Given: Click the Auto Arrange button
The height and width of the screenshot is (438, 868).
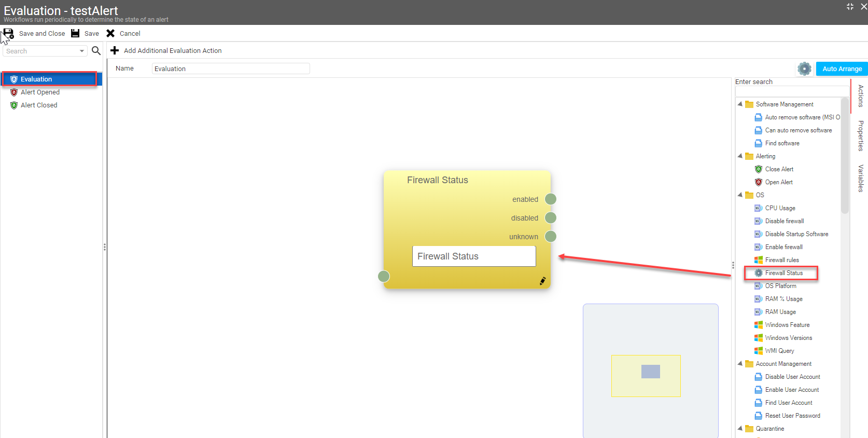Looking at the screenshot, I should pyautogui.click(x=842, y=69).
